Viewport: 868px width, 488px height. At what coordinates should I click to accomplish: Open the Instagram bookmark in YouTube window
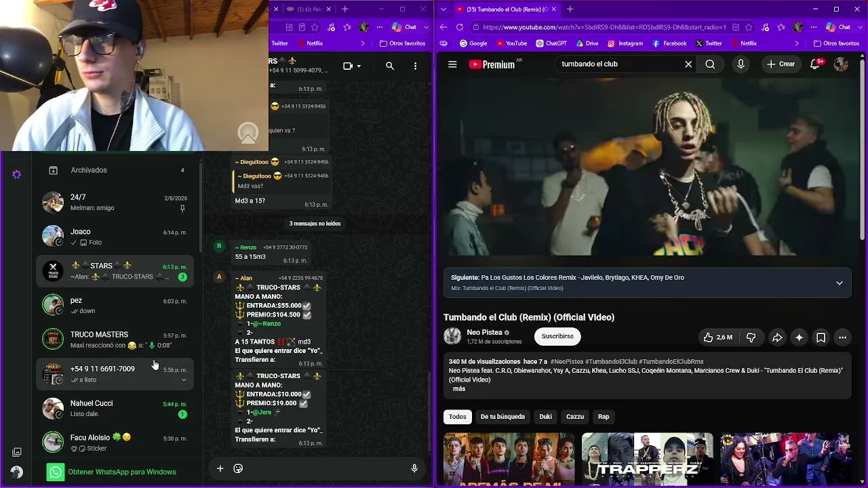625,43
